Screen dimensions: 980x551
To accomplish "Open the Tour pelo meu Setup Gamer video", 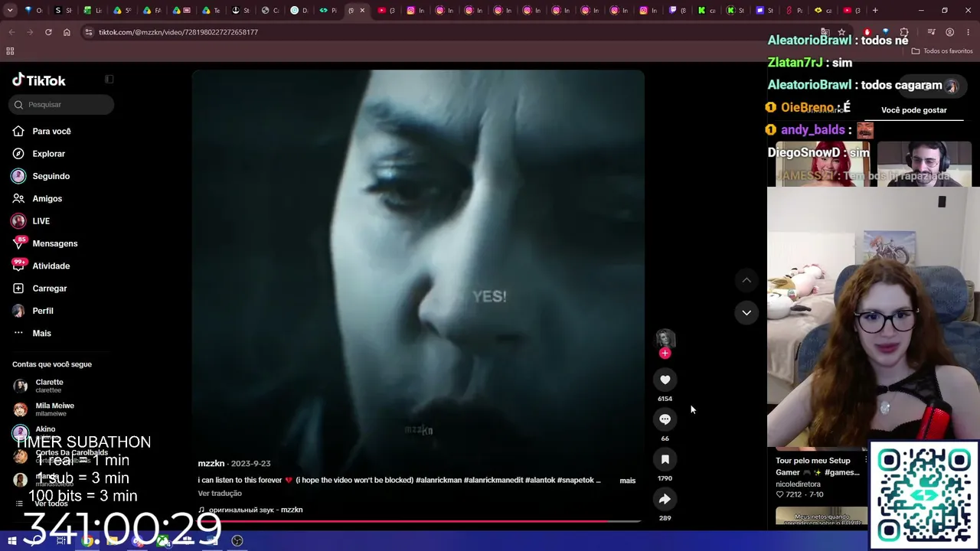I will [x=818, y=467].
